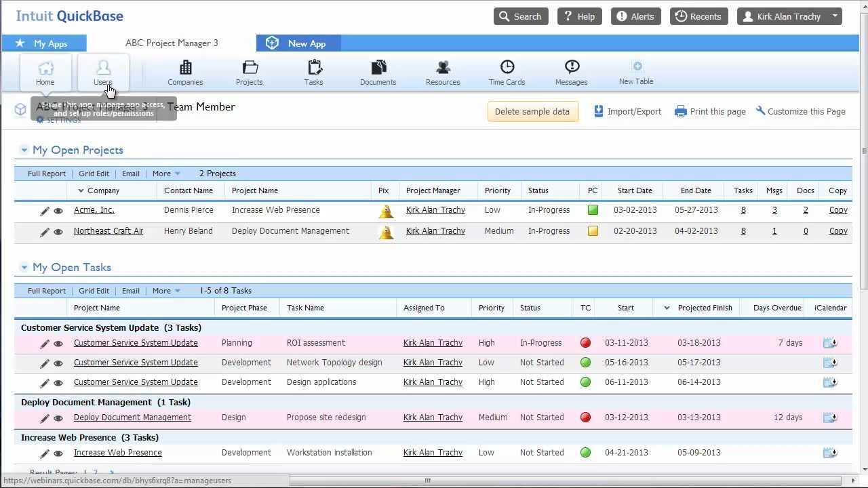Click the green PC status square for Acme

tap(593, 210)
